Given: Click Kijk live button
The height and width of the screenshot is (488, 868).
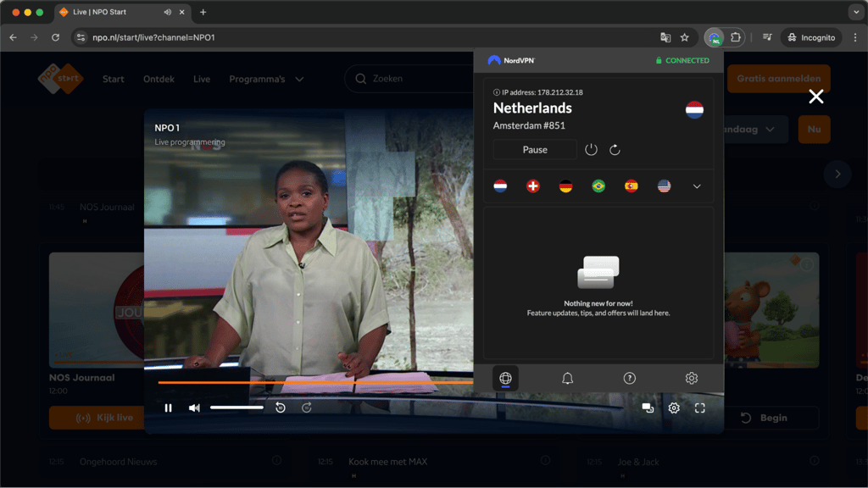Looking at the screenshot, I should [x=97, y=418].
